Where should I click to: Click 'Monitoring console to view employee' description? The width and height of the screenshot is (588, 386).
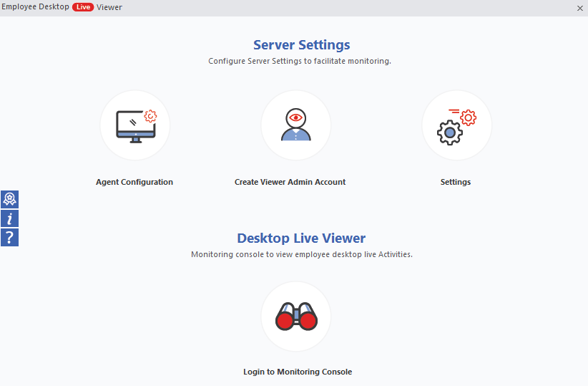(301, 254)
